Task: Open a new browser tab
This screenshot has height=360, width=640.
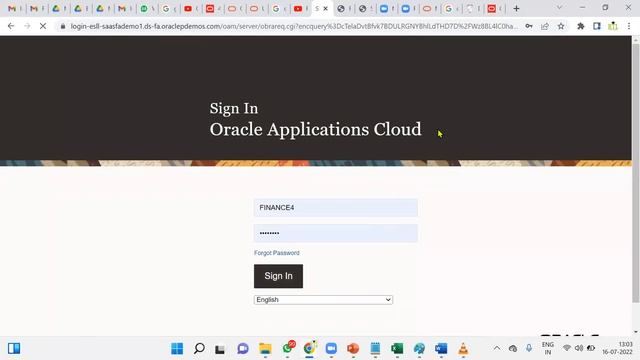Action: (x=516, y=9)
